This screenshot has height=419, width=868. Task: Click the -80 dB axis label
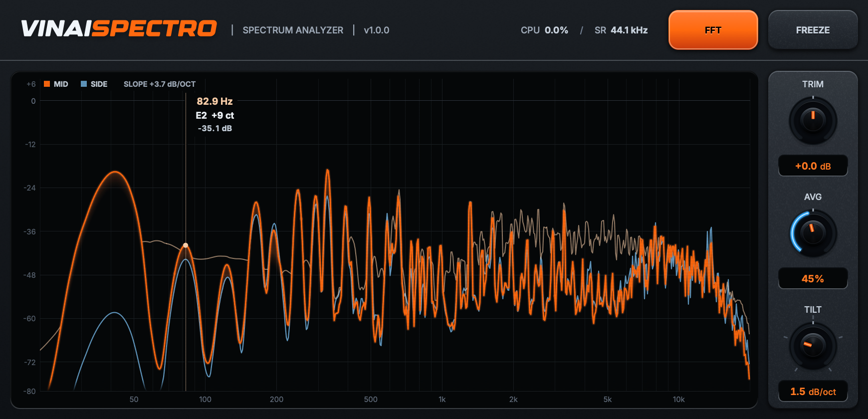(x=30, y=392)
